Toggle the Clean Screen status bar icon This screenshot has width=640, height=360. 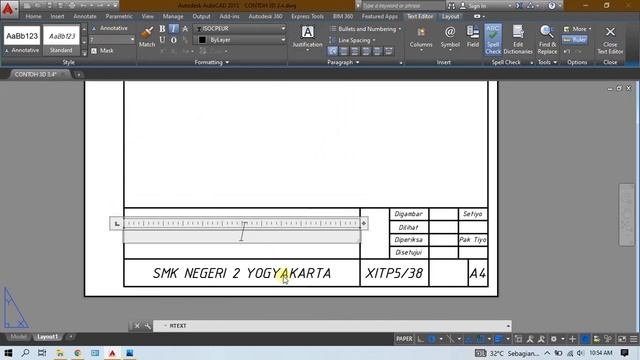[622, 339]
